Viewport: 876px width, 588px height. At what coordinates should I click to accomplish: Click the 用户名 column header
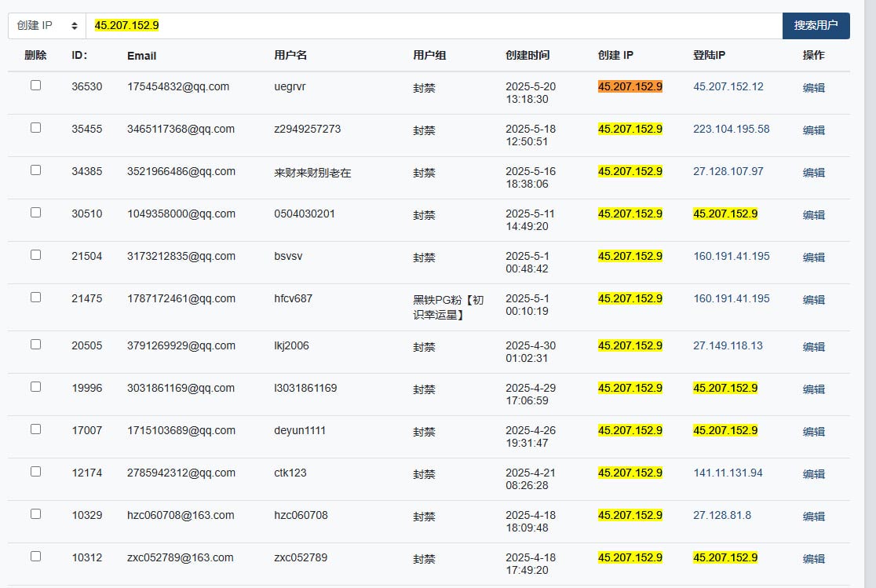click(x=290, y=55)
